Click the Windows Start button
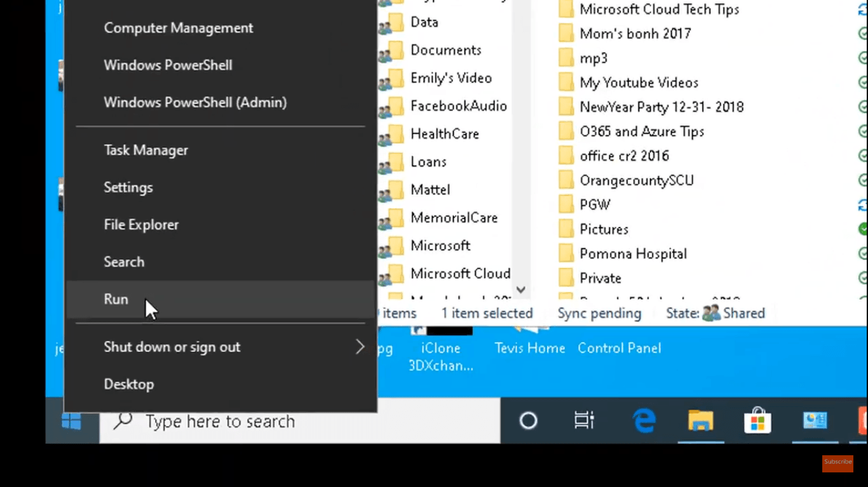The image size is (868, 487). coord(72,421)
